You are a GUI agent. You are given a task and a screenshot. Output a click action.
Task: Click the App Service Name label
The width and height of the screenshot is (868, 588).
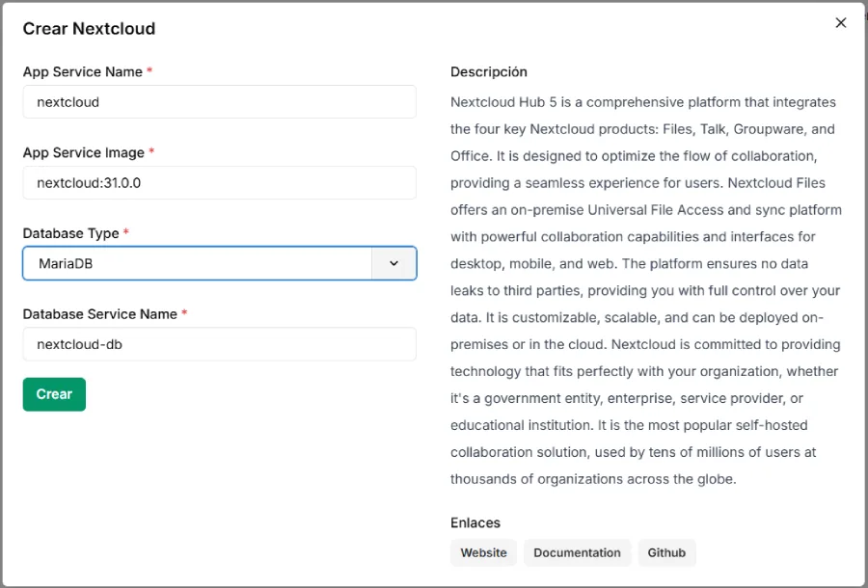pyautogui.click(x=82, y=72)
